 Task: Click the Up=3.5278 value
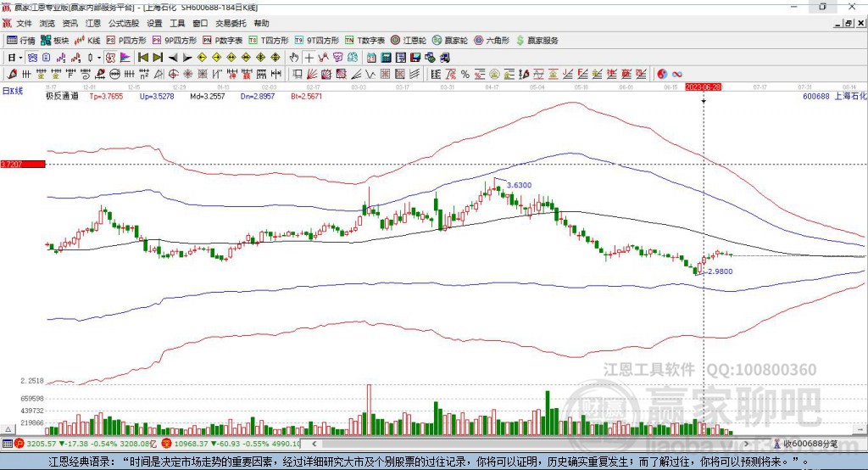coord(157,96)
